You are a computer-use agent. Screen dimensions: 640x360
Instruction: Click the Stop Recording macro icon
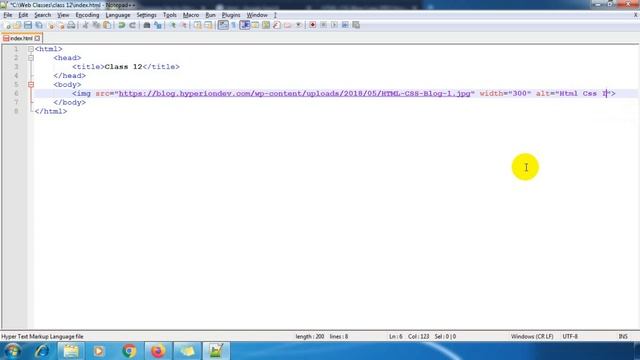tap(323, 25)
